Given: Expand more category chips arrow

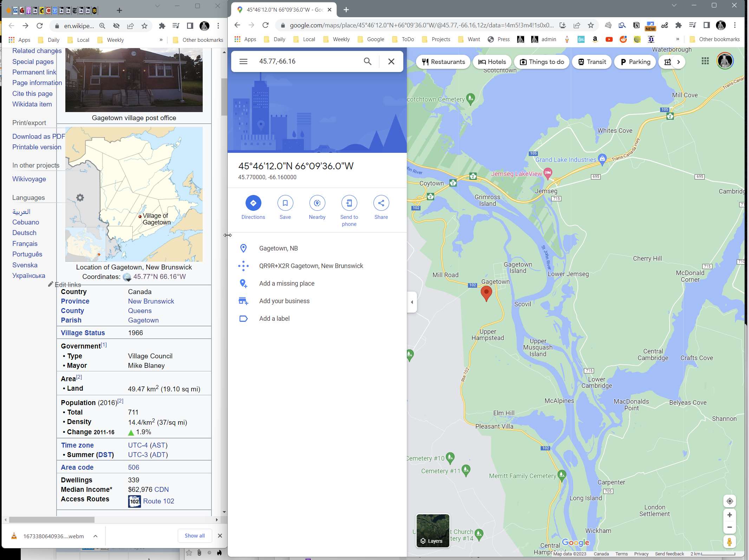Looking at the screenshot, I should pyautogui.click(x=678, y=62).
